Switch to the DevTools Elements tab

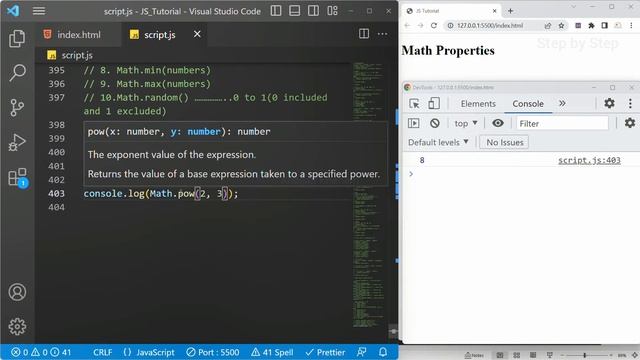478,104
